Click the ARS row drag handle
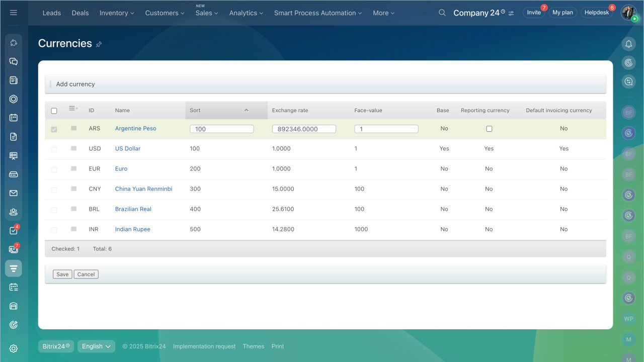The width and height of the screenshot is (644, 362). tap(73, 128)
